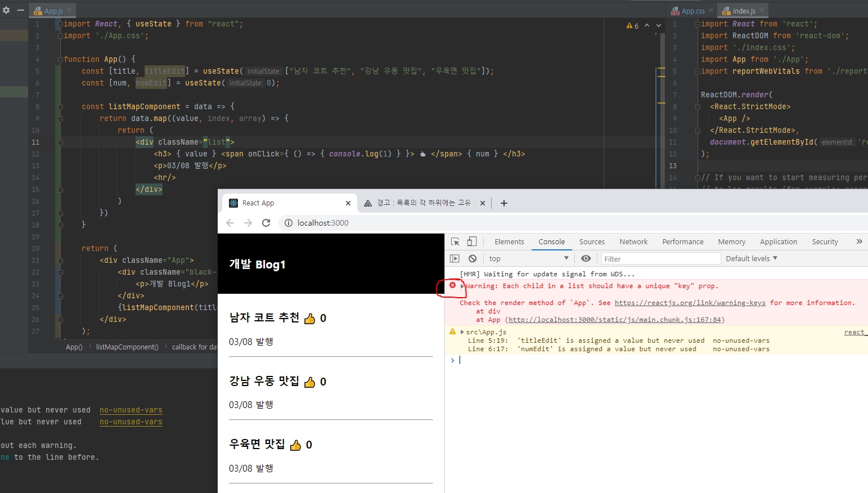Click the warning count indicator in the editor
This screenshot has height=493, width=868.
point(632,25)
